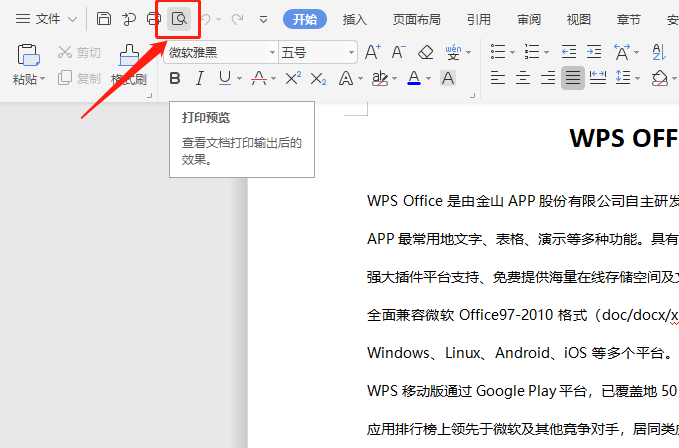Expand the 粘贴 dropdown arrow
Screen dimensions: 679x448
[42, 79]
